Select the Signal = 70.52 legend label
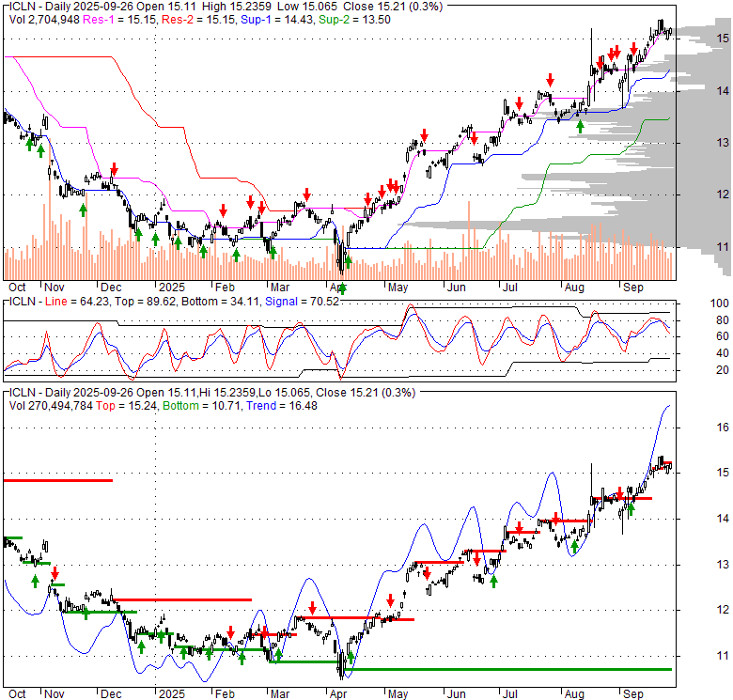 tap(302, 302)
